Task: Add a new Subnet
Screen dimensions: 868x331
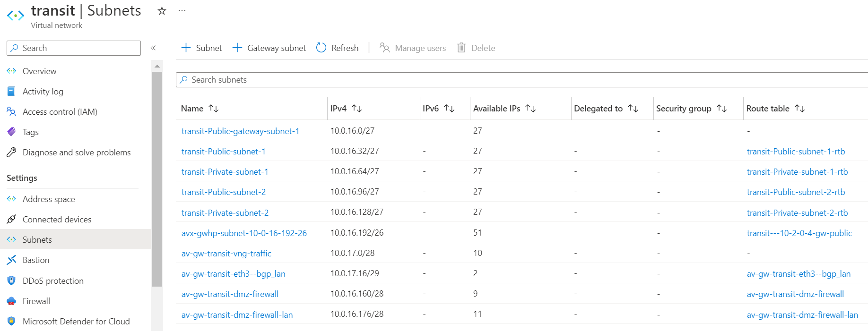Action: tap(202, 48)
